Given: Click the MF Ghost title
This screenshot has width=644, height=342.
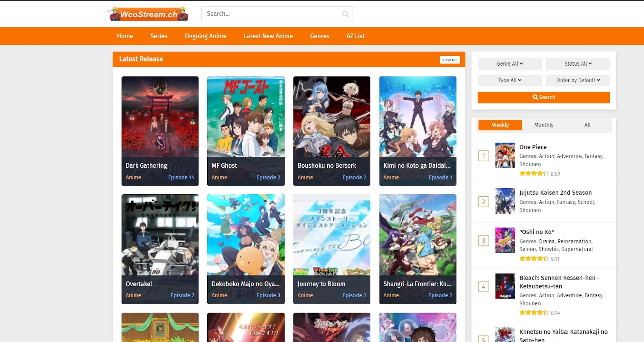Looking at the screenshot, I should [x=224, y=165].
